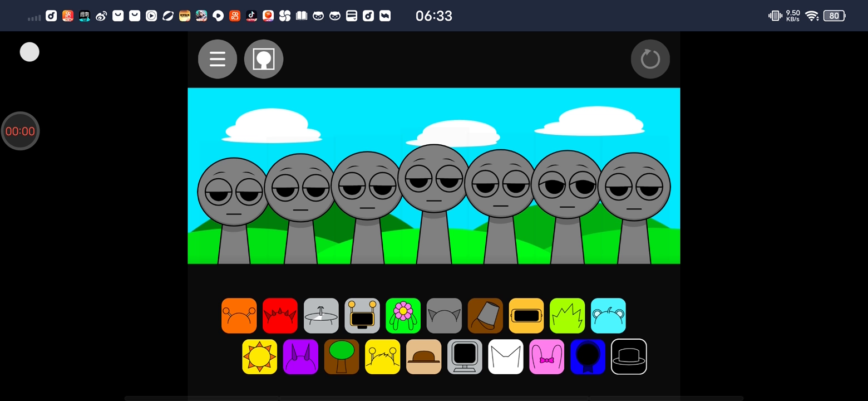Image resolution: width=868 pixels, height=401 pixels.
Task: Choose the yellow sun character icon
Action: tap(260, 357)
